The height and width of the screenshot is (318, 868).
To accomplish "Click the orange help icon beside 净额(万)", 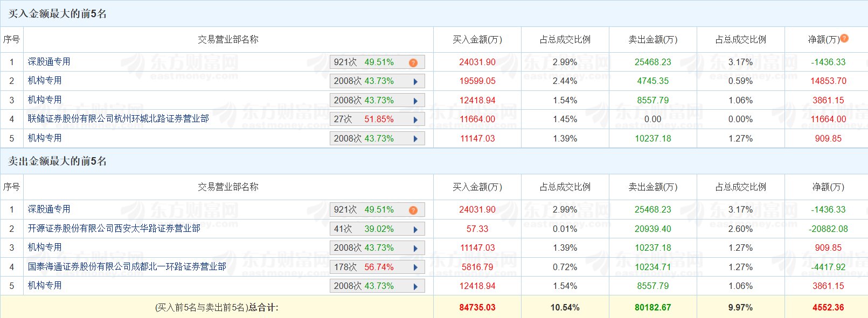I will click(844, 38).
